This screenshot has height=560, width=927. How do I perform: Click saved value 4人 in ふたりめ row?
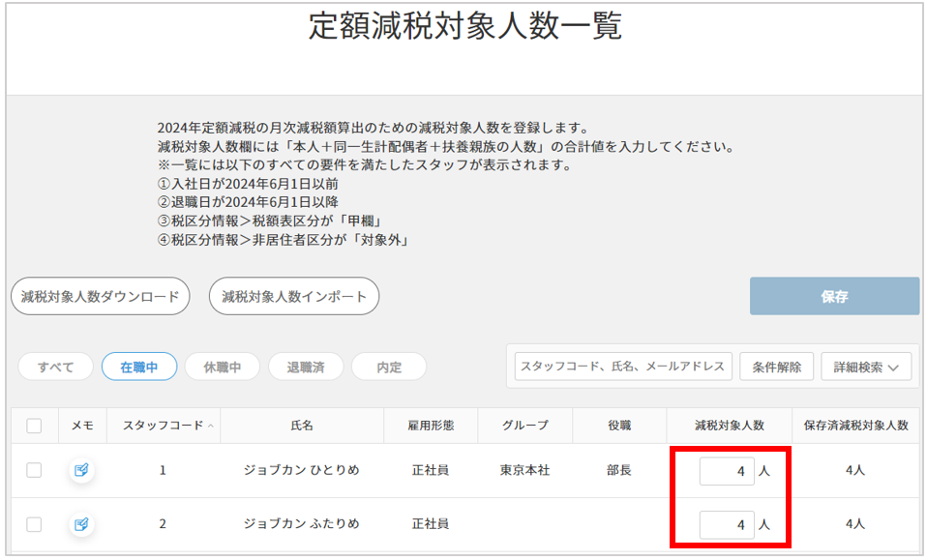(854, 524)
